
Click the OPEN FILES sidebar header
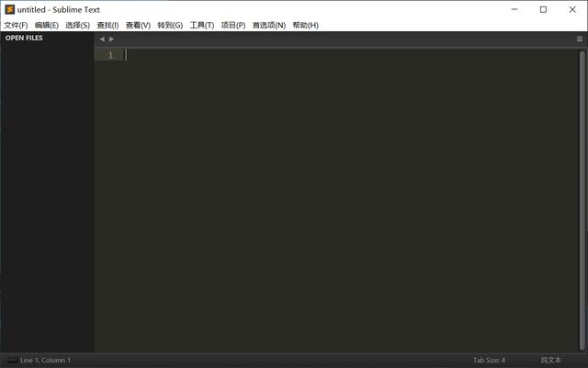[x=24, y=39]
